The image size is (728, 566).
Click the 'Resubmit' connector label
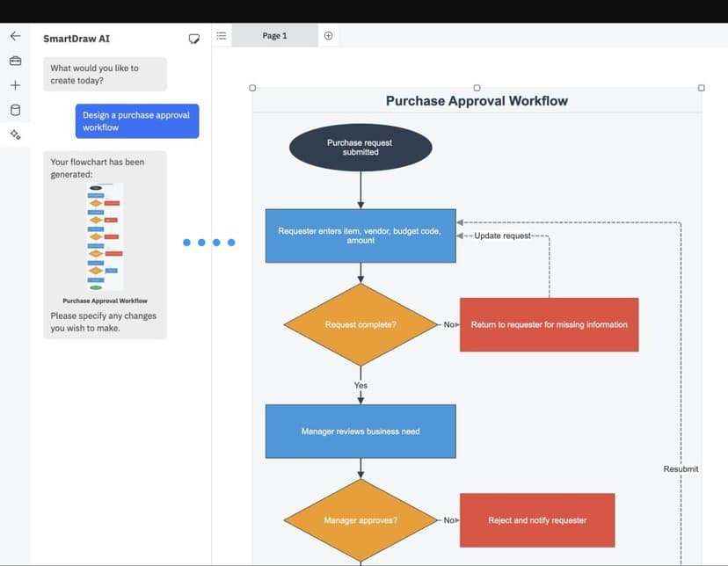point(681,469)
